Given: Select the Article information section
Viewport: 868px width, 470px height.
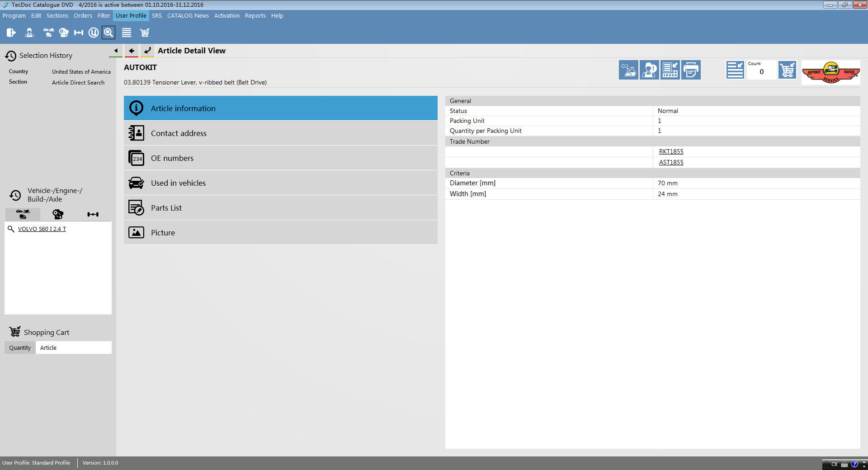Looking at the screenshot, I should tap(281, 108).
